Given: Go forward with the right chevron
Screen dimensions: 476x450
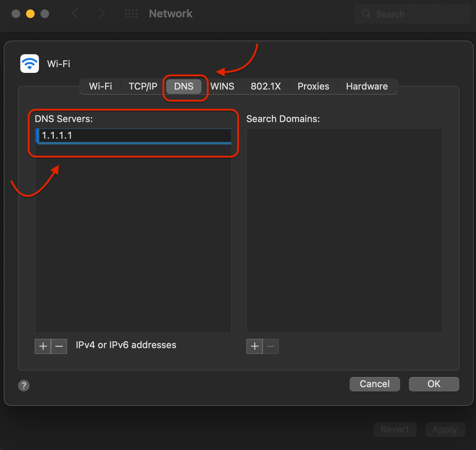Looking at the screenshot, I should [x=102, y=14].
